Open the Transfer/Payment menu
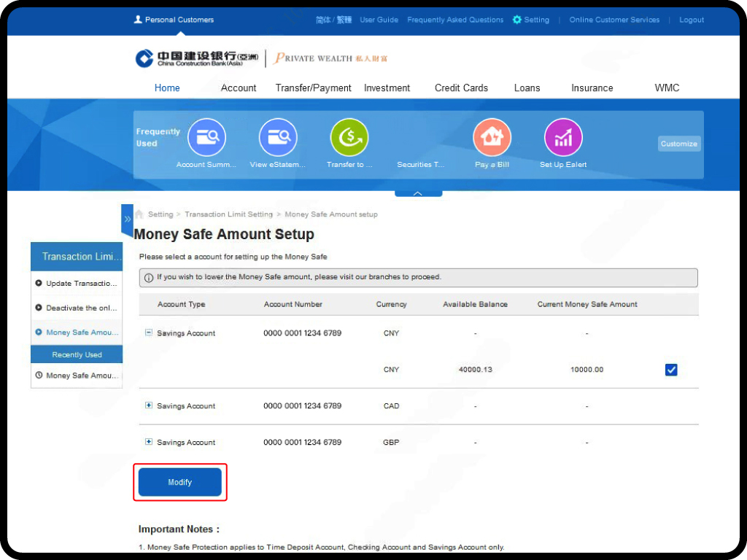This screenshot has width=747, height=560. tap(313, 87)
